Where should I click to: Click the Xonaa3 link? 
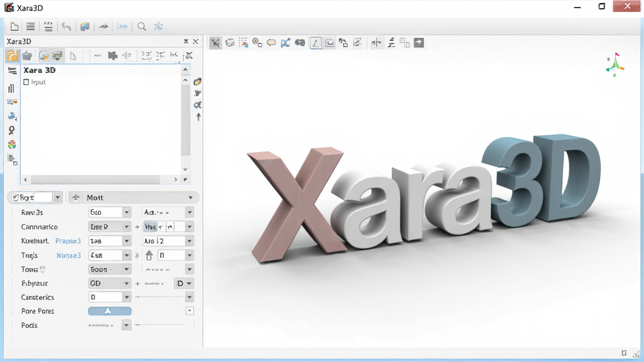coord(69,255)
